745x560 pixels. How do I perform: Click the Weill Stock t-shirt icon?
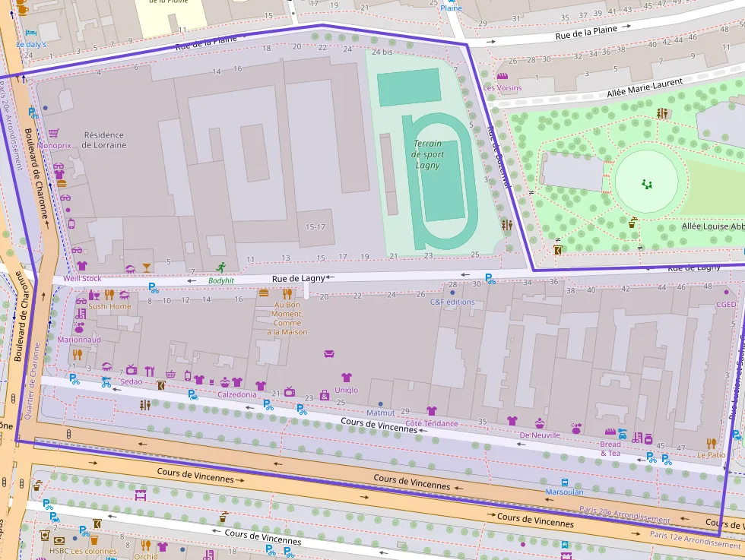pos(81,267)
